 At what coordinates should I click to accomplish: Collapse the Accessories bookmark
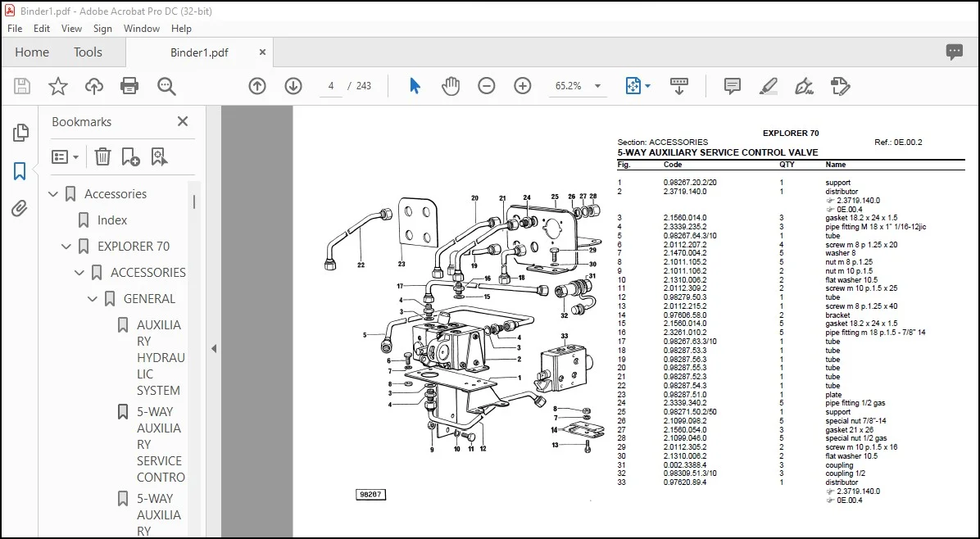54,194
